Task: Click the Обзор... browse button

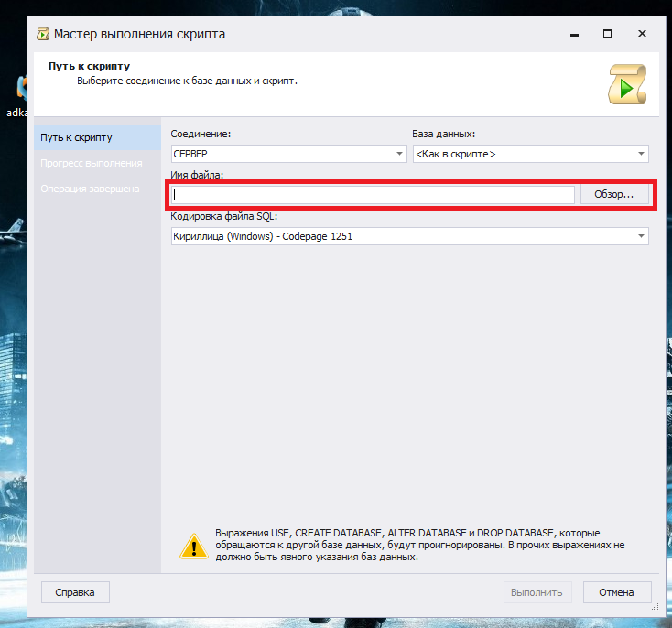Action: pyautogui.click(x=613, y=195)
